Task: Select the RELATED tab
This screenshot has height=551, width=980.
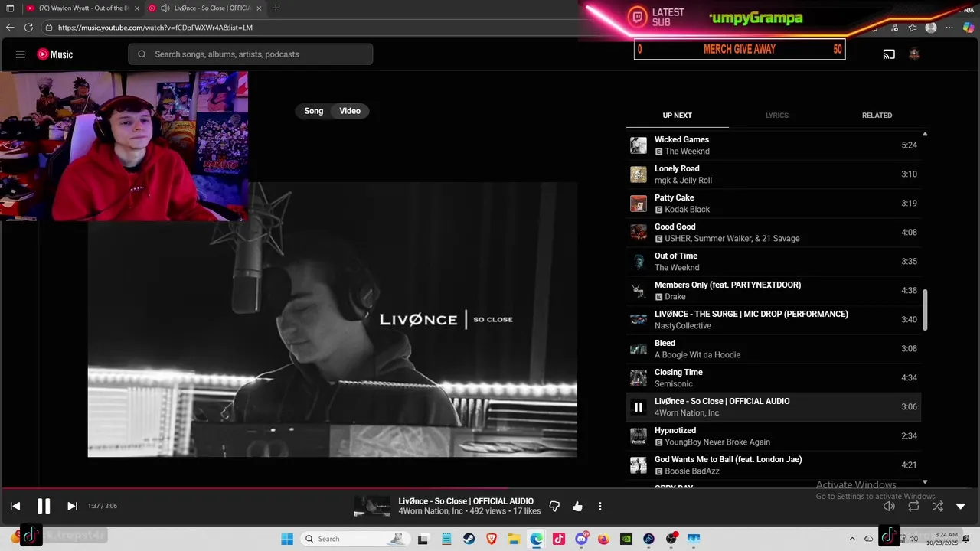Action: tap(877, 116)
